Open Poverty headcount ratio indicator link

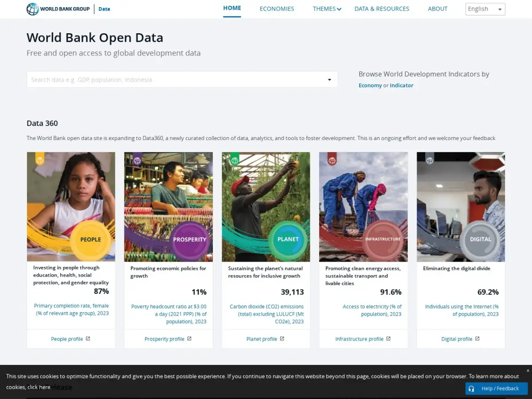click(169, 314)
